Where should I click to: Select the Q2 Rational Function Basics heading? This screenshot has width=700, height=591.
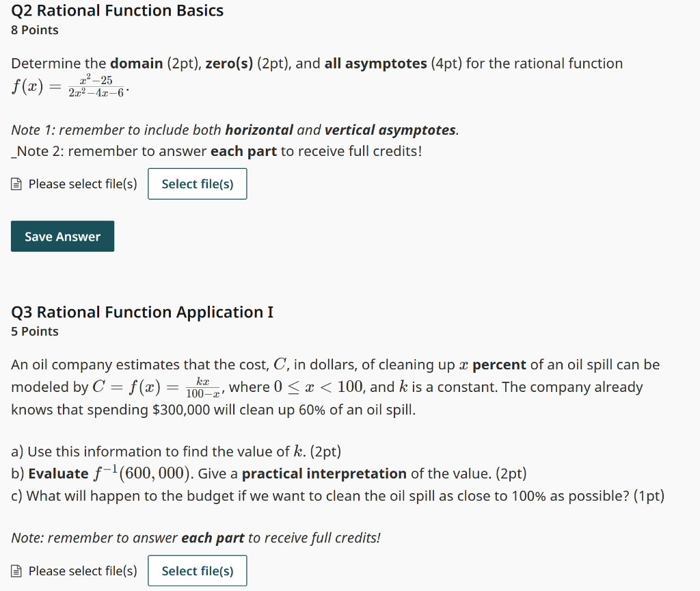117,10
